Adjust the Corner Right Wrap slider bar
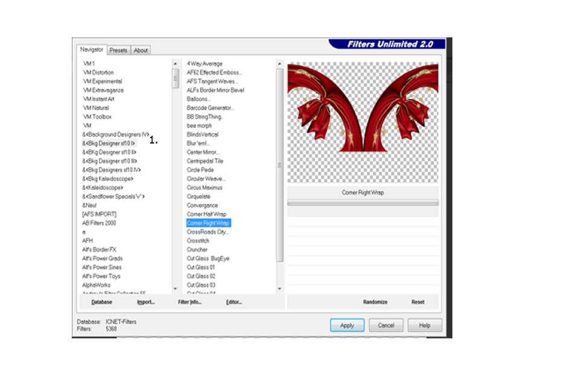The width and height of the screenshot is (567, 392). point(363,203)
